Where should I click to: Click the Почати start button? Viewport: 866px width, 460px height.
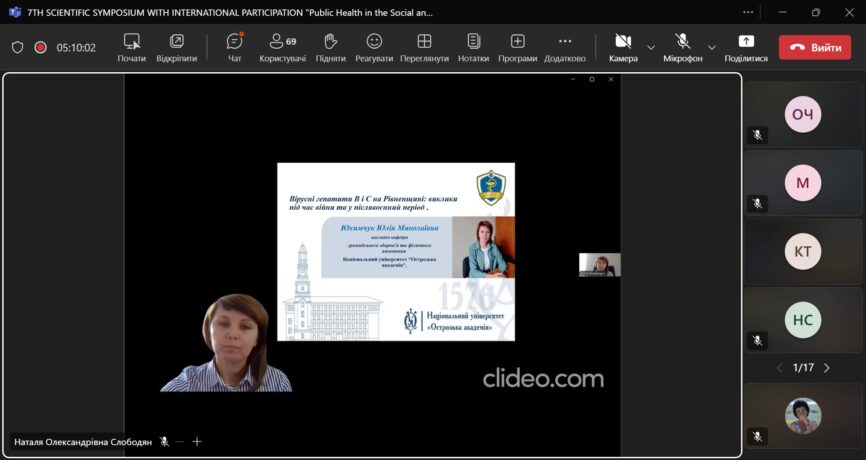pyautogui.click(x=131, y=47)
